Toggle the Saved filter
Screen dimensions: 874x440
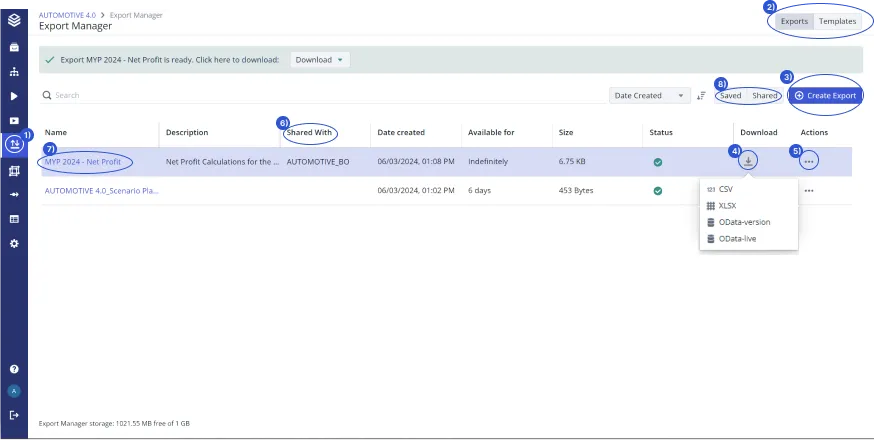click(730, 96)
